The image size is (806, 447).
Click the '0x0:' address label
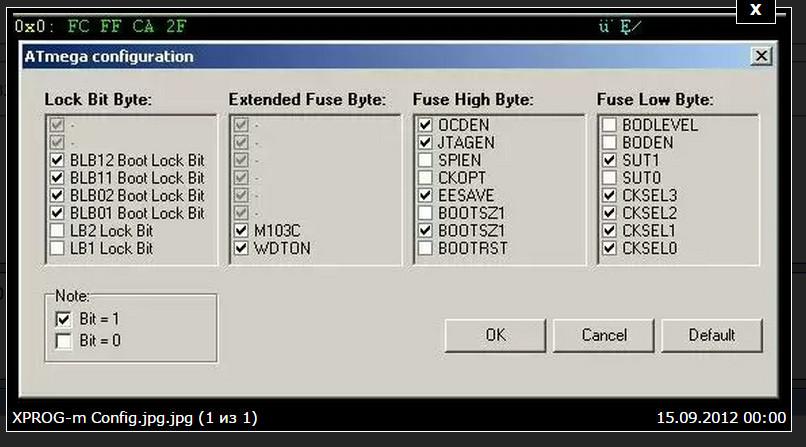click(34, 26)
